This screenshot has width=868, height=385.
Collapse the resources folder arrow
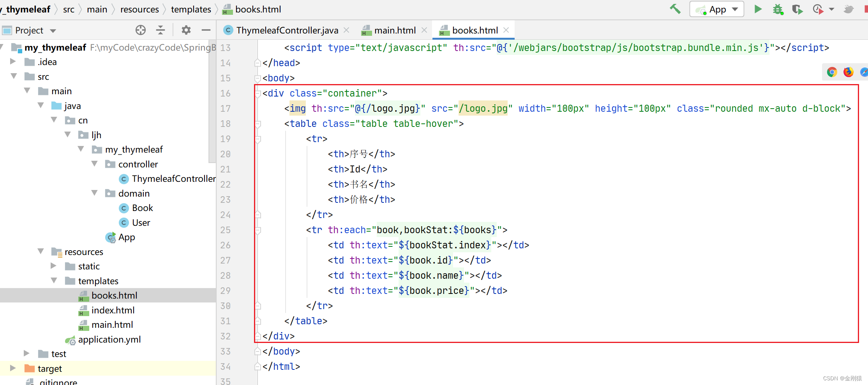point(41,251)
